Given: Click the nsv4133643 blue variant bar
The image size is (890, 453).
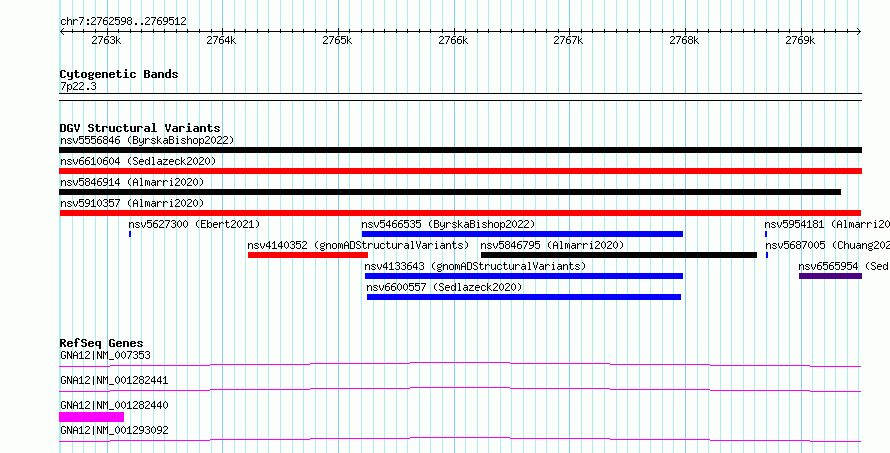Looking at the screenshot, I should (x=524, y=276).
